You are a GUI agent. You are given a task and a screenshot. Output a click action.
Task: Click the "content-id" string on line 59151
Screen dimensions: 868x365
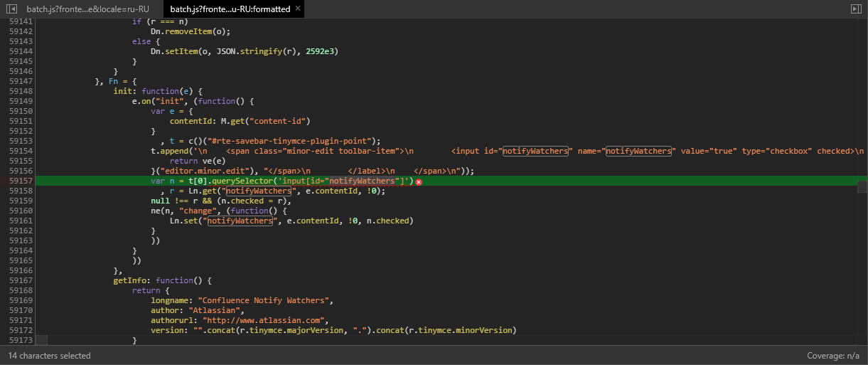click(x=278, y=121)
